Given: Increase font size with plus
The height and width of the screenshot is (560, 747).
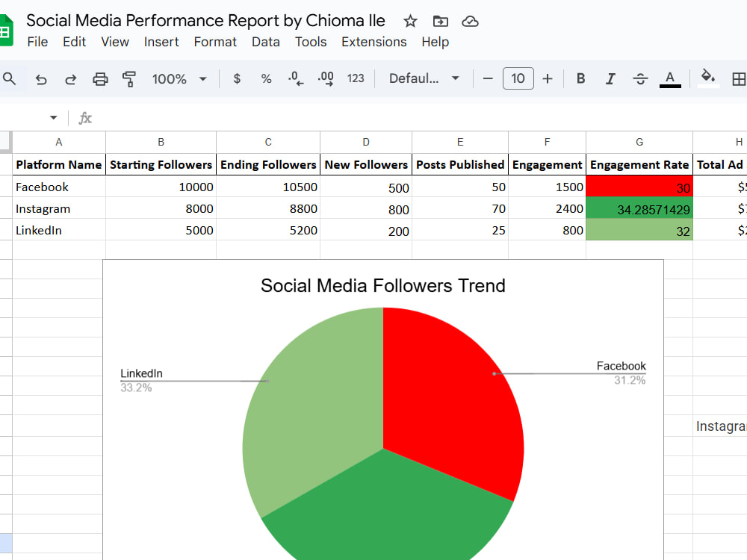Looking at the screenshot, I should click(548, 78).
